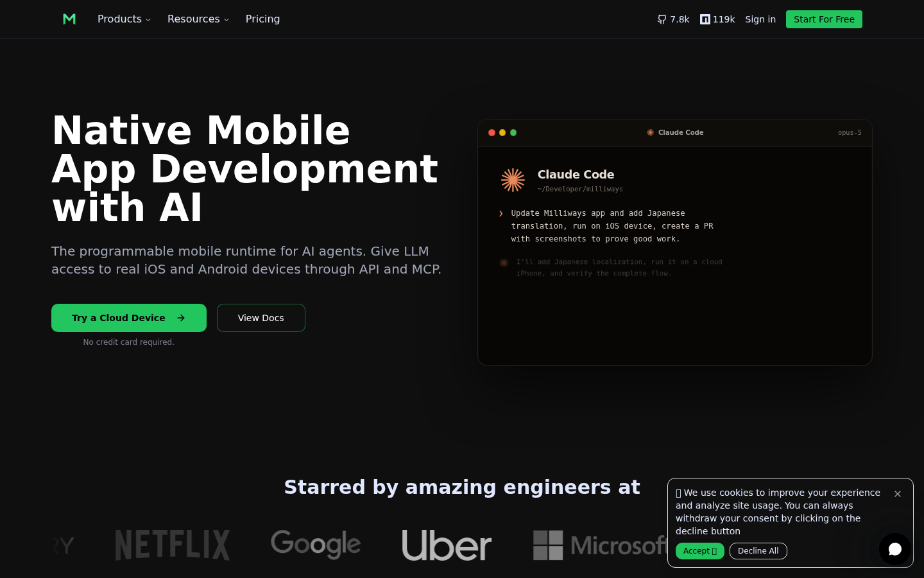Click the "programmable mobile runtime" subheading paragraph
924x578 pixels.
pyautogui.click(x=246, y=260)
